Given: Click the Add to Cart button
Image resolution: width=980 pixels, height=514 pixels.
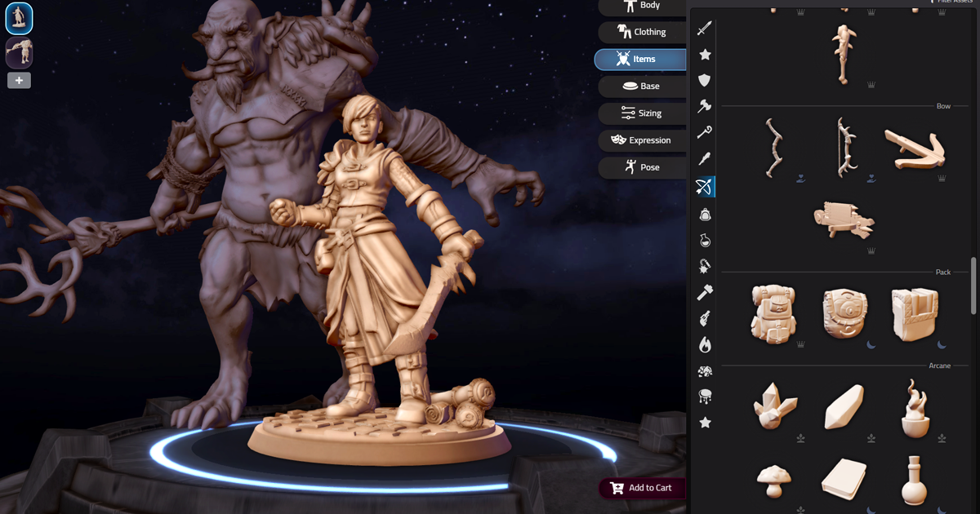Looking at the screenshot, I should 641,488.
